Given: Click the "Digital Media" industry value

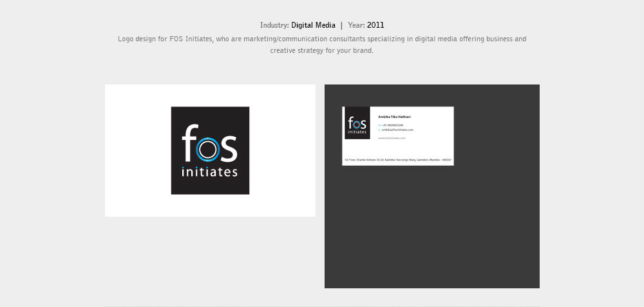Looking at the screenshot, I should point(313,25).
